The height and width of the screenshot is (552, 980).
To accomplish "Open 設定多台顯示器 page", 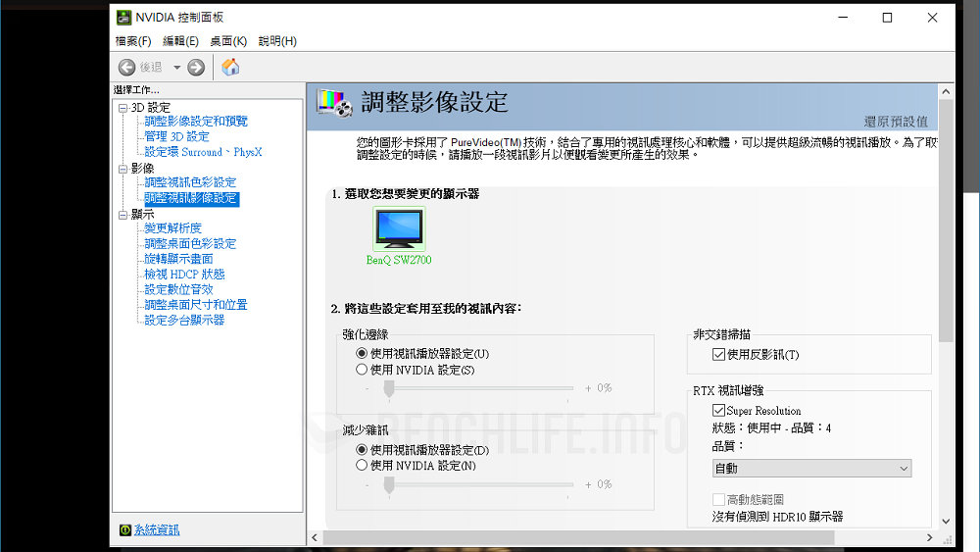I will [x=184, y=320].
